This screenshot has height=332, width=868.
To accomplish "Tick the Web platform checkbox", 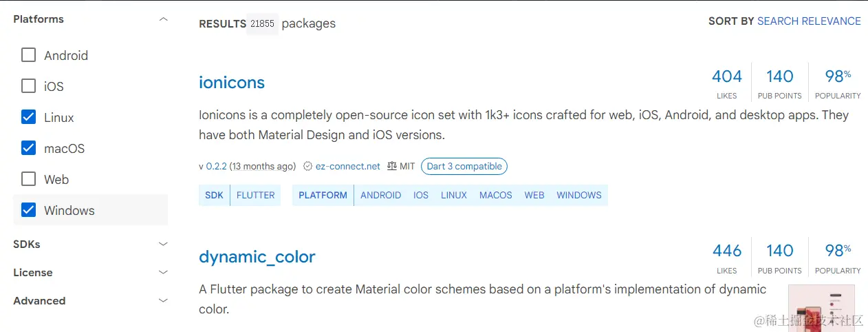I will 28,179.
